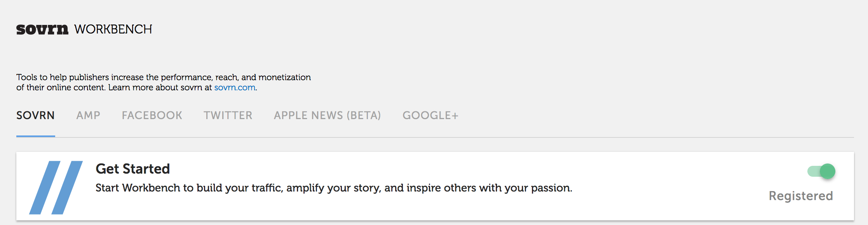Click the Registered status label
The image size is (868, 225).
pos(801,196)
